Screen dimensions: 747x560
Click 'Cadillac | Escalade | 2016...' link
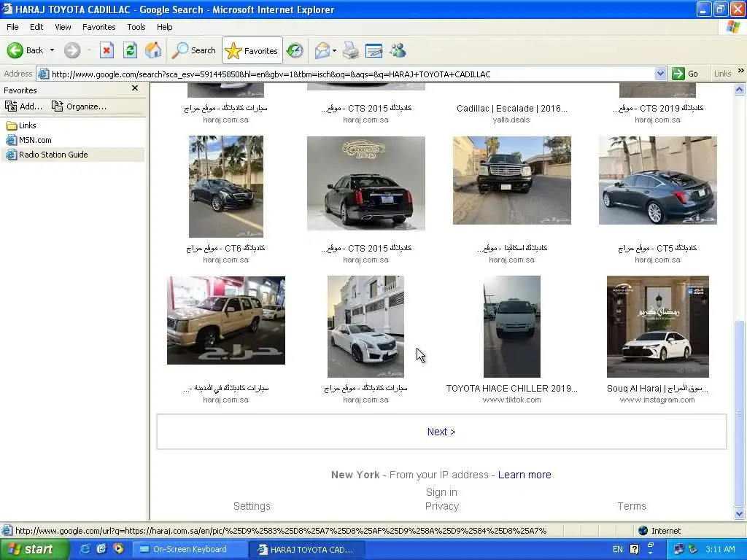tap(511, 109)
